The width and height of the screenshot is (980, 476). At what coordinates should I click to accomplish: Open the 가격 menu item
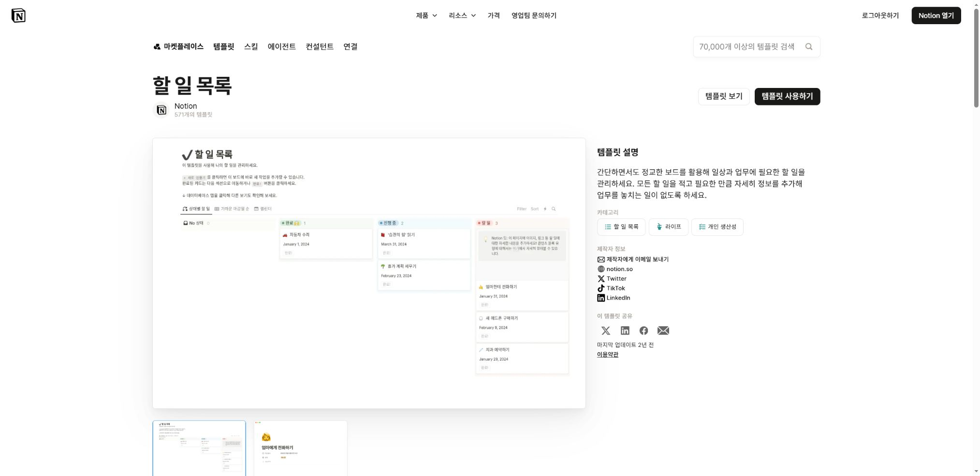tap(494, 15)
